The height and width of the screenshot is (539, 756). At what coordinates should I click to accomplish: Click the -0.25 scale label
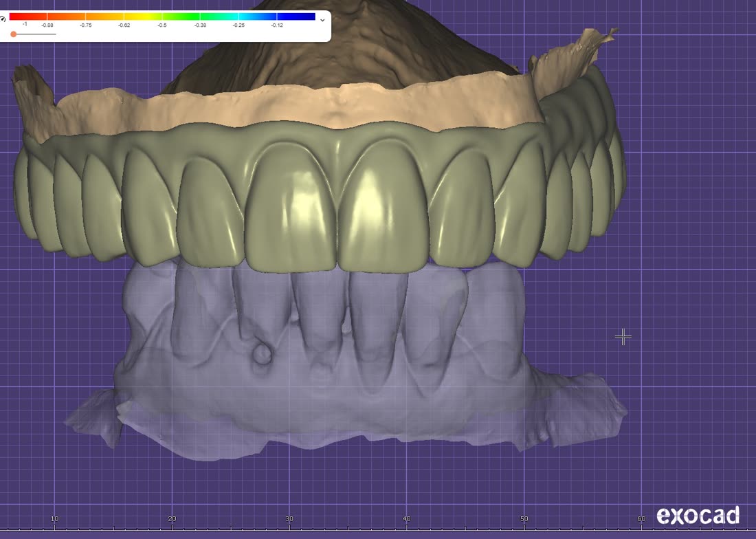click(x=238, y=25)
